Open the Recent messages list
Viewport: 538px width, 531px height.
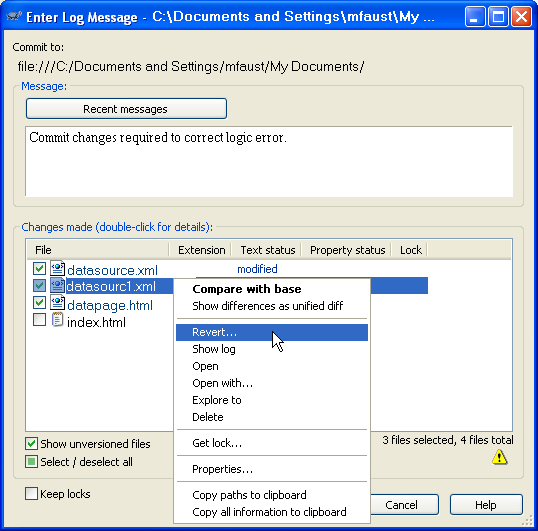click(x=126, y=109)
